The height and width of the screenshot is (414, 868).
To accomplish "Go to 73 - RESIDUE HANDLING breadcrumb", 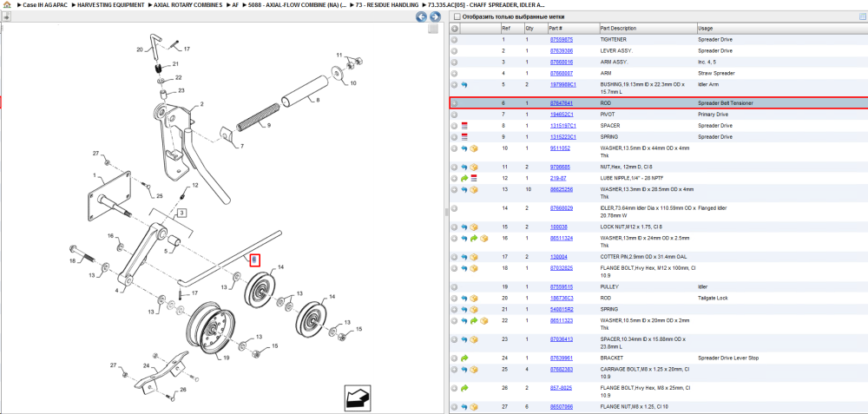I will 387,4.
